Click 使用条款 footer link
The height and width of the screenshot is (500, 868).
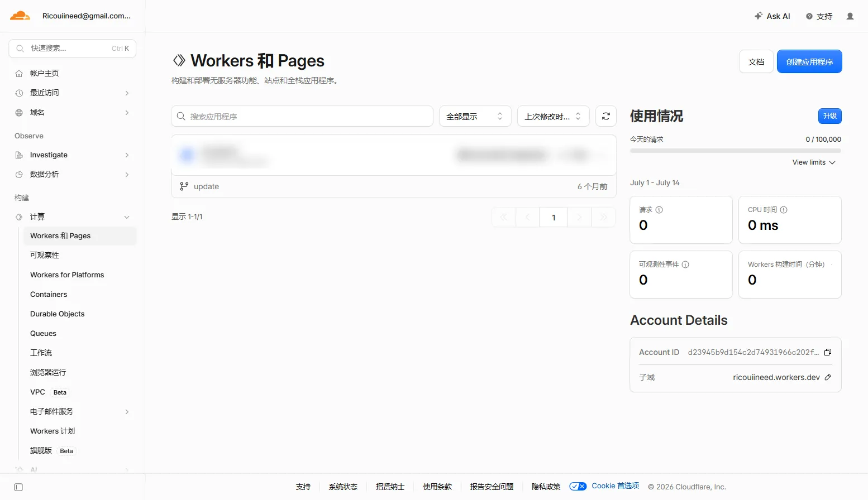[x=437, y=487]
